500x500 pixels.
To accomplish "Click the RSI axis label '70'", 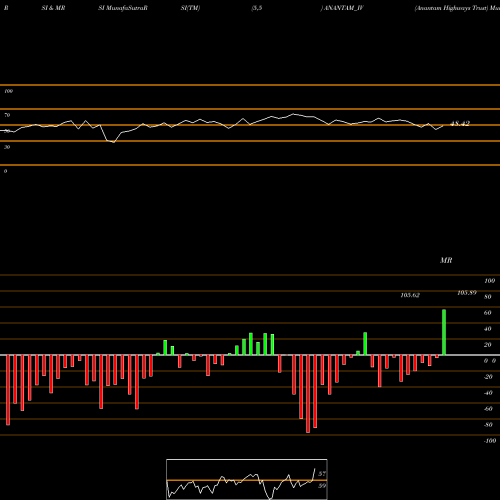I will tap(7, 115).
